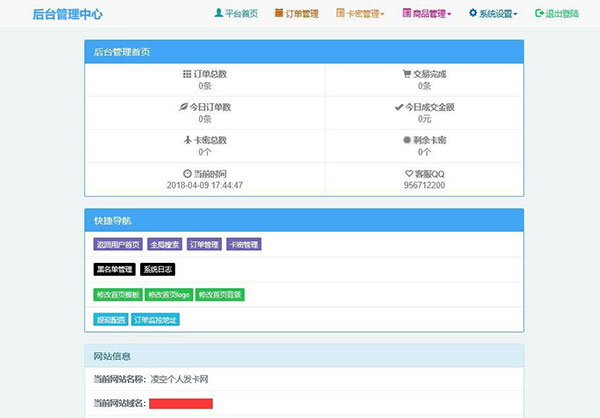600x418 pixels.
Task: Click the 返回用户首页 button
Action: [118, 244]
